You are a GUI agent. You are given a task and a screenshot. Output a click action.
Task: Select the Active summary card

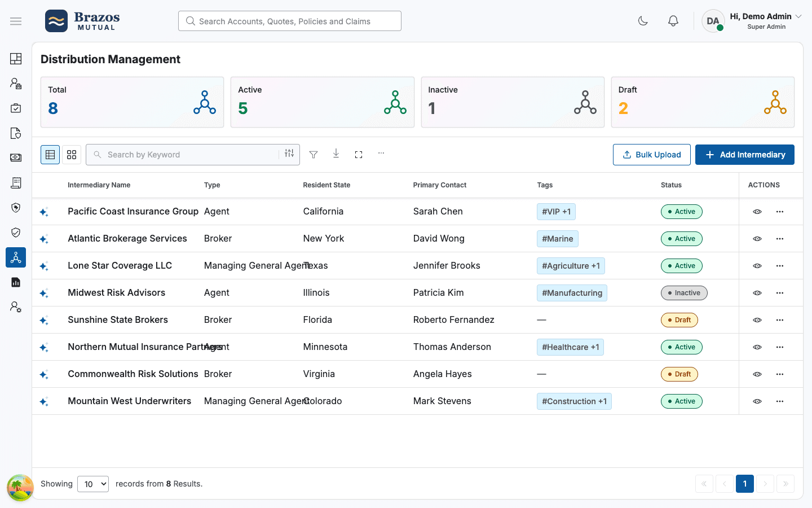coord(323,102)
